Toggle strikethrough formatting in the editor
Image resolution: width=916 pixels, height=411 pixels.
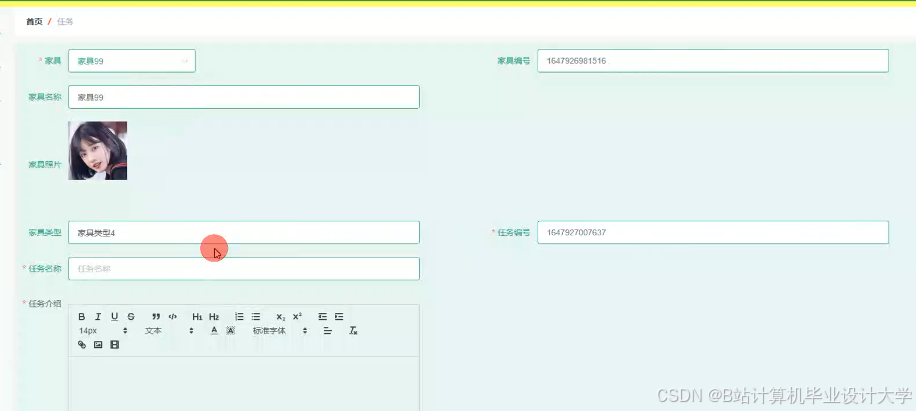coord(131,316)
